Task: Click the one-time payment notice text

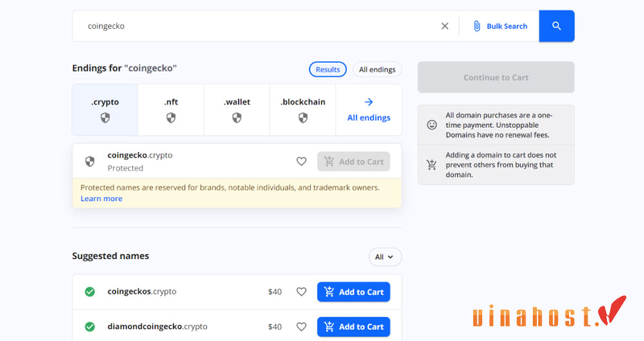Action: click(498, 125)
